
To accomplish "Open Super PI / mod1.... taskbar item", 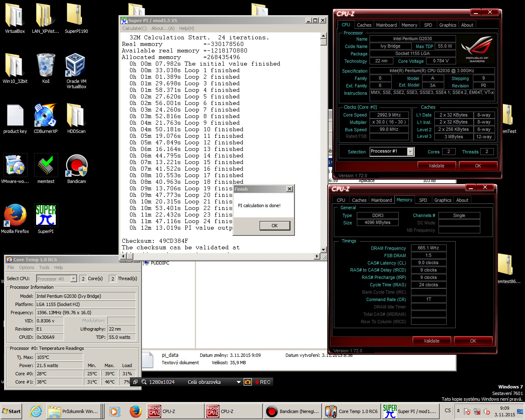I will tap(410, 411).
